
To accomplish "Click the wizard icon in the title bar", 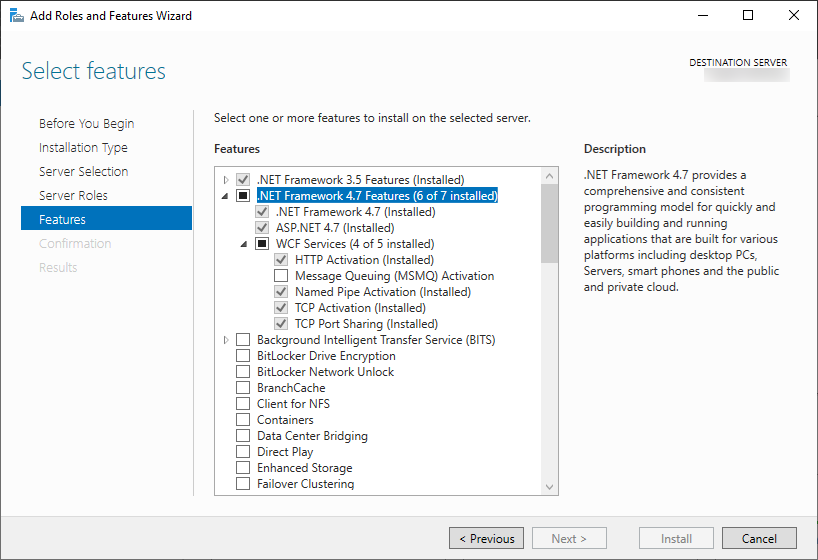I will click(16, 16).
